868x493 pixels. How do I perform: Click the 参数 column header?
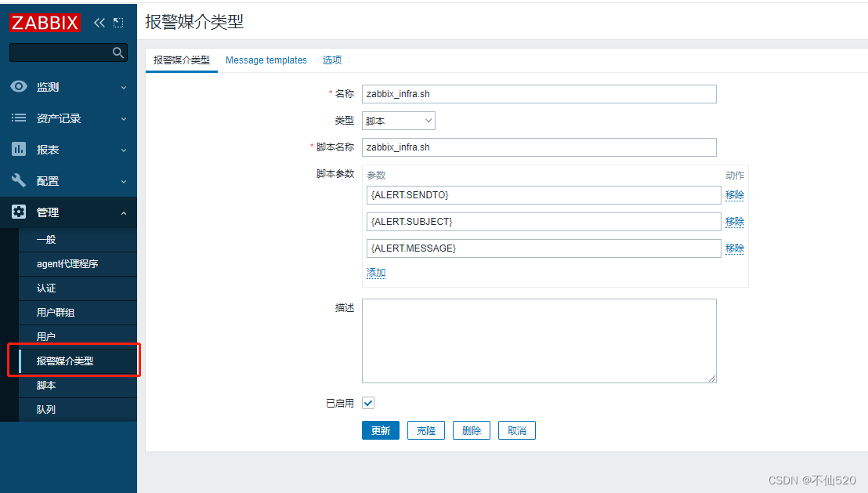click(x=376, y=175)
